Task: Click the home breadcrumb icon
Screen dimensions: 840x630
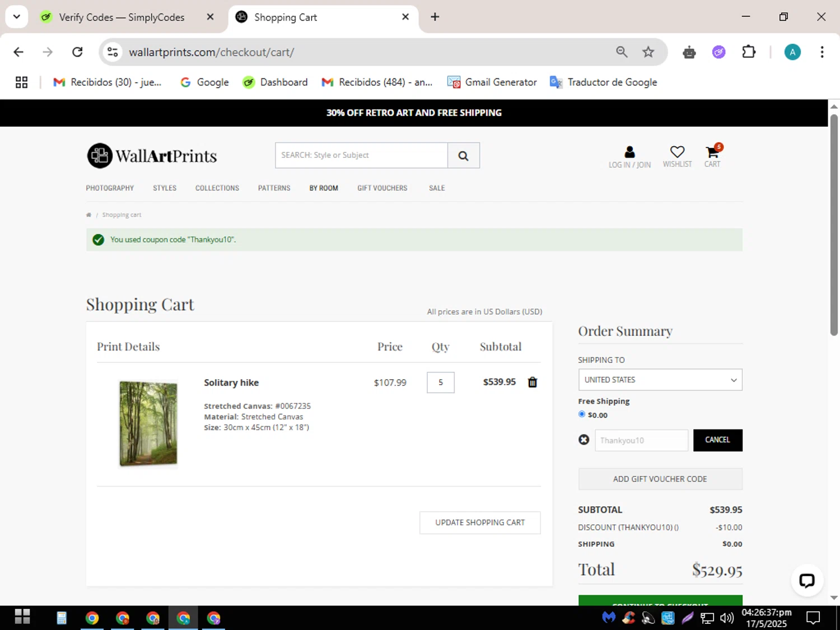Action: click(x=88, y=215)
